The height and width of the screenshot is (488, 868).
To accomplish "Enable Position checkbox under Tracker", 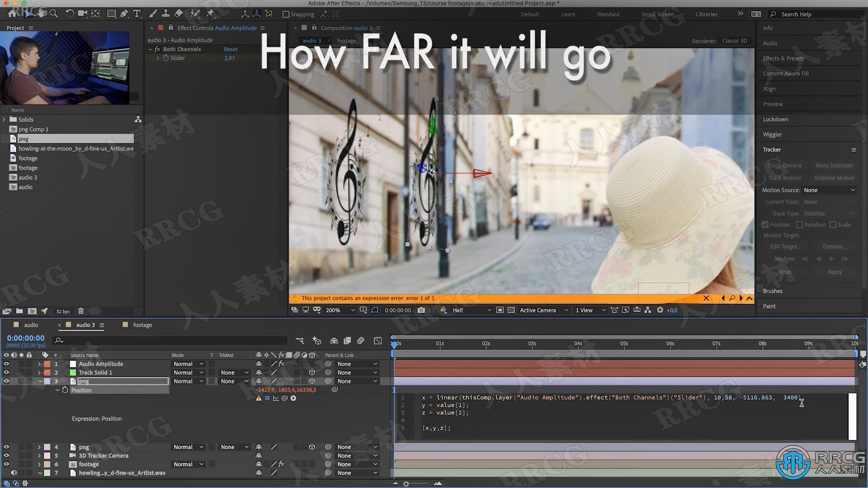I will coord(765,225).
